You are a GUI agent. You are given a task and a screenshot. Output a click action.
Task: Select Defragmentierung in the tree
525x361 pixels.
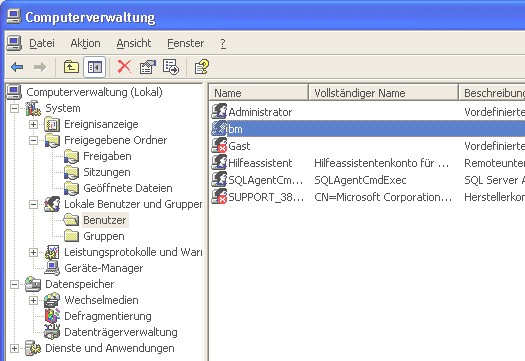point(108,316)
